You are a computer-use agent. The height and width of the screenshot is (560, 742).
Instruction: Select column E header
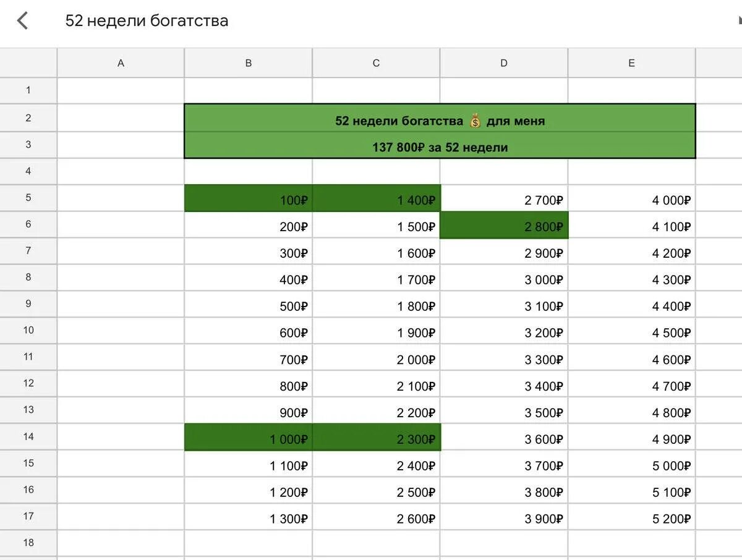[631, 63]
